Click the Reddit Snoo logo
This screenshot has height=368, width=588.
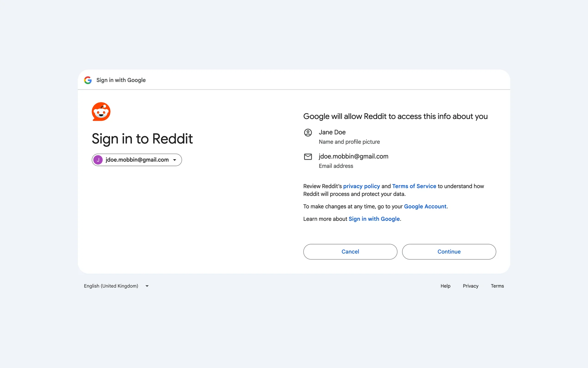click(101, 112)
